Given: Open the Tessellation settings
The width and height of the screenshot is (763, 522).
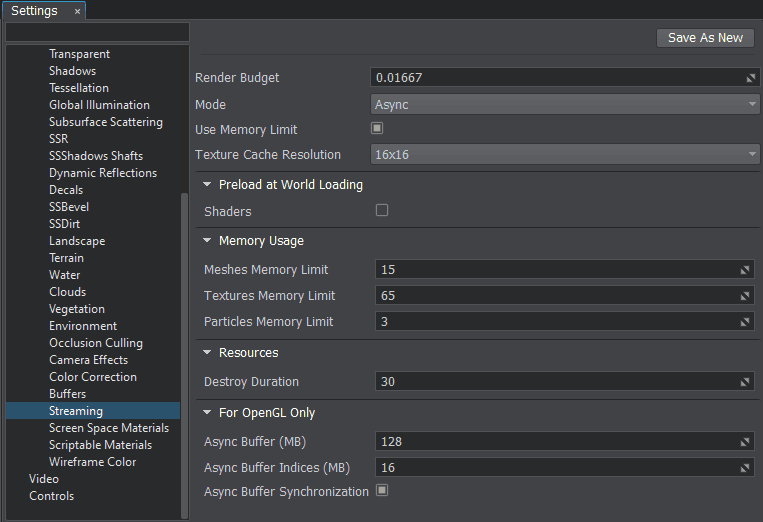Looking at the screenshot, I should [79, 88].
